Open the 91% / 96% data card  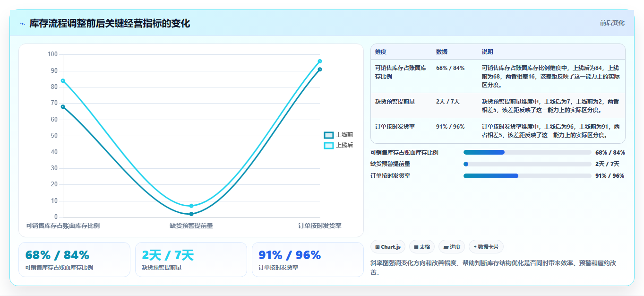[x=308, y=260]
